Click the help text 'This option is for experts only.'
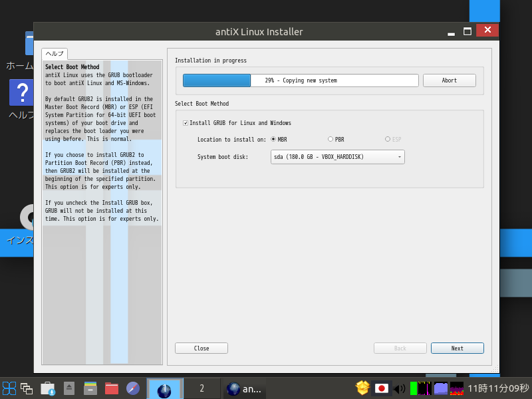 coord(92,187)
